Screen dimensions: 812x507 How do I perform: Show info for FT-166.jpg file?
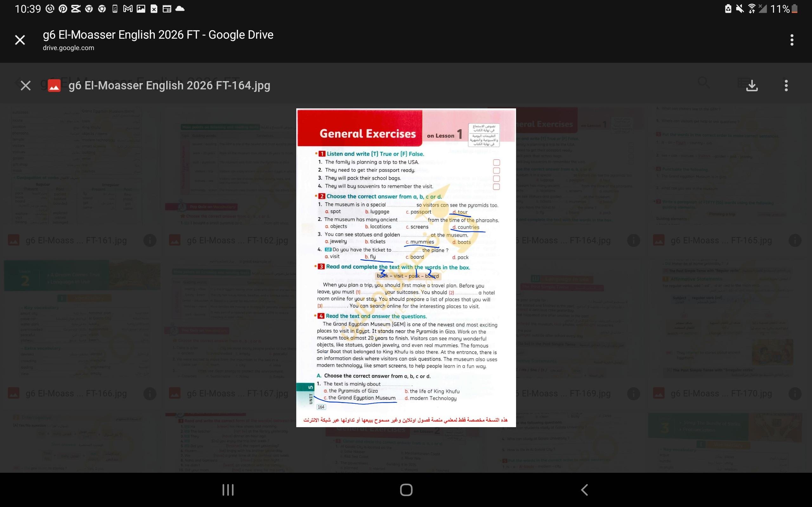[x=150, y=393]
